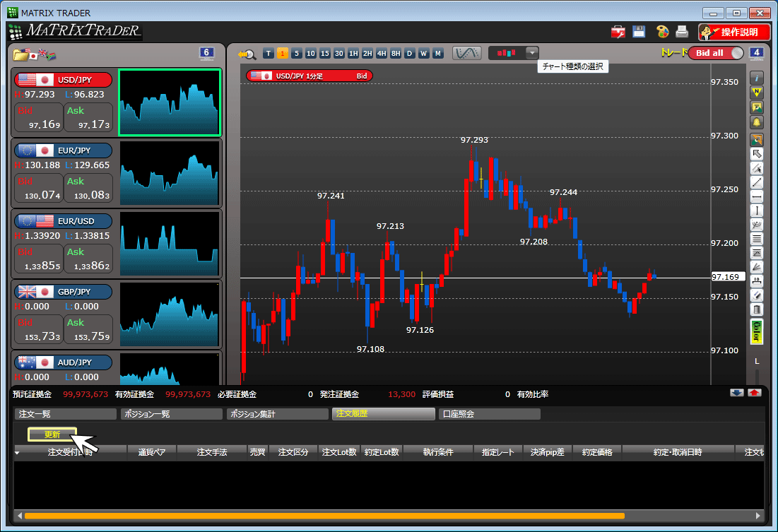
Task: Click the info 'i' icon on chart sidebar
Action: [757, 78]
